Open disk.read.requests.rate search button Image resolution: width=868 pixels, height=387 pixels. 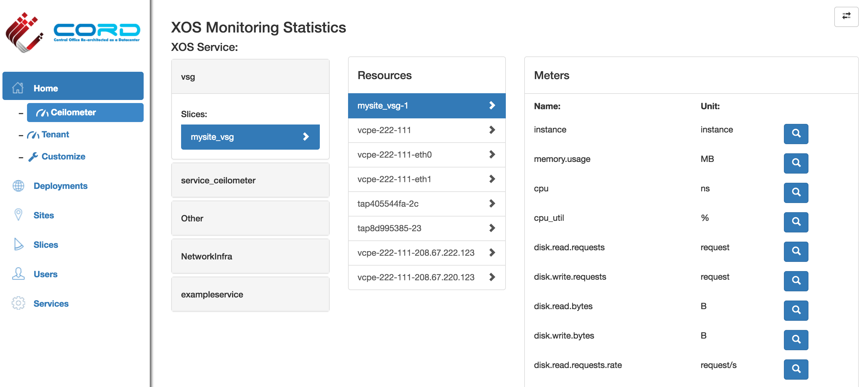(x=796, y=369)
